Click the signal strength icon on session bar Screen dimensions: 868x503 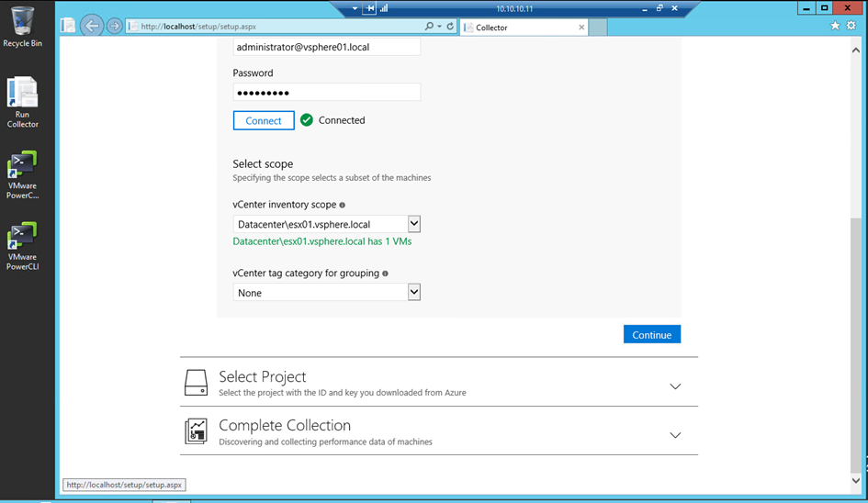coord(384,8)
